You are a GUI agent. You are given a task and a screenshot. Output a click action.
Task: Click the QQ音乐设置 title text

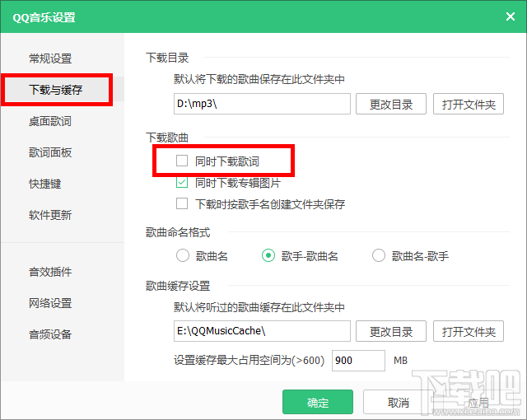pos(44,17)
